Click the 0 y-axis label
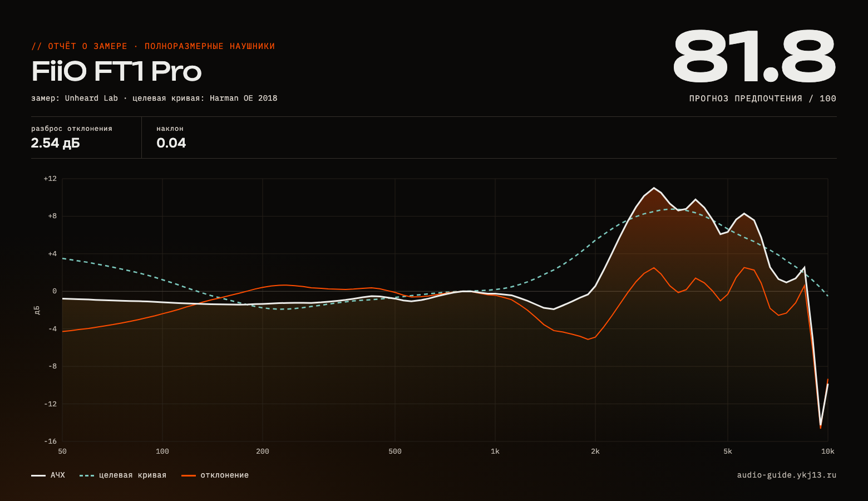 click(x=55, y=291)
